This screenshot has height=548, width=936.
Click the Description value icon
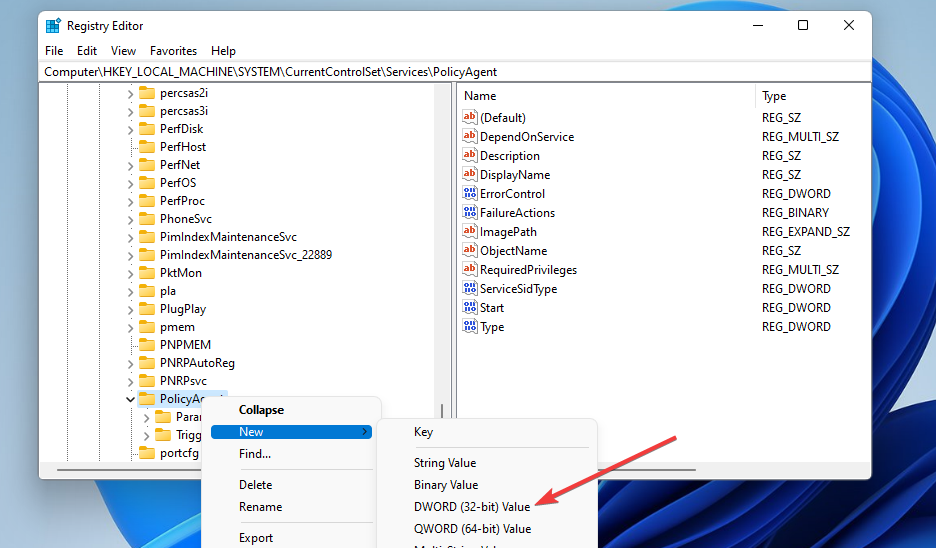pos(470,155)
